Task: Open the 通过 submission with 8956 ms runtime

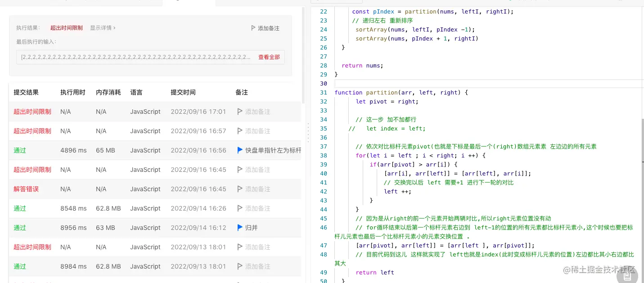Action: tap(20, 228)
